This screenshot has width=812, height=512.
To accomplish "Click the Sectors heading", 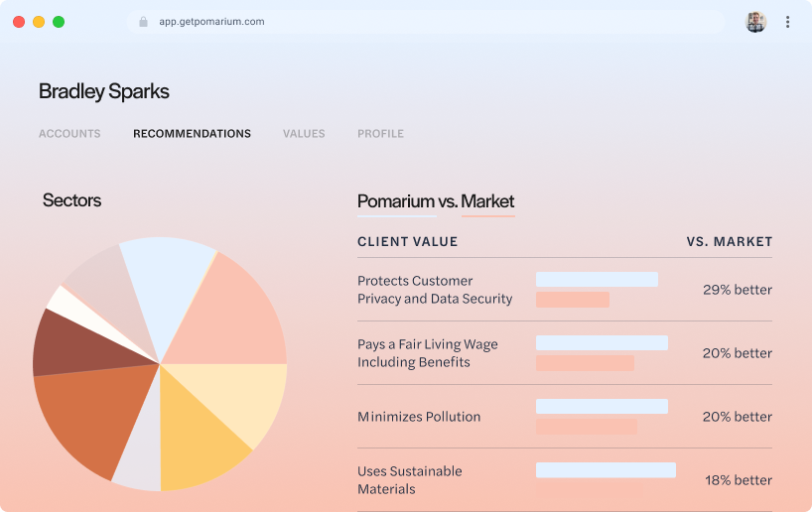I will (x=72, y=200).
